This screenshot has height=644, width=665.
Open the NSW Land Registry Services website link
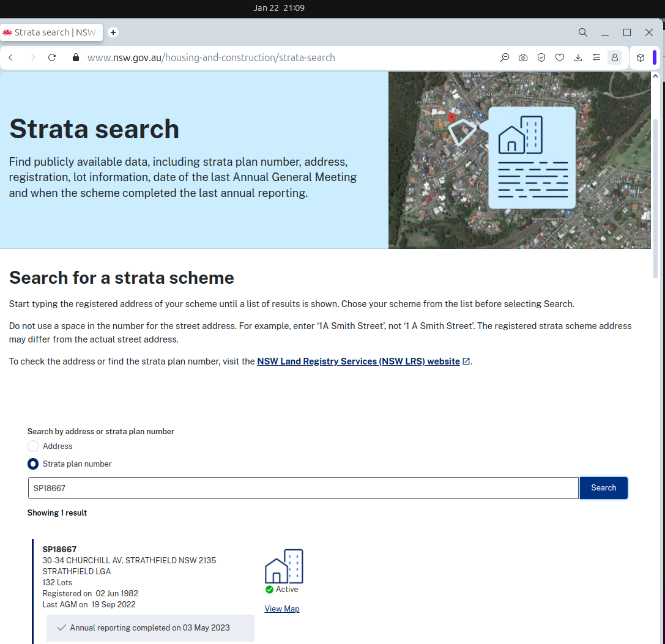(359, 361)
